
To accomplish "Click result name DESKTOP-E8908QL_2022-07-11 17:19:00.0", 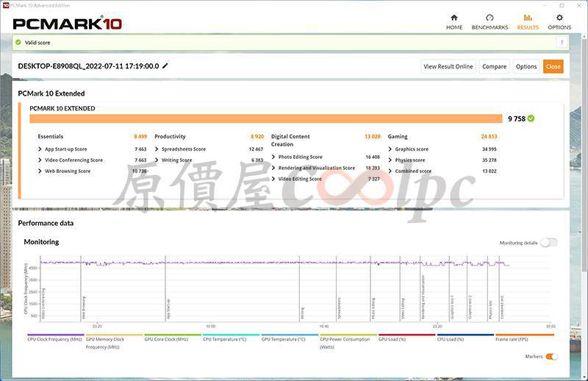I will 88,66.
